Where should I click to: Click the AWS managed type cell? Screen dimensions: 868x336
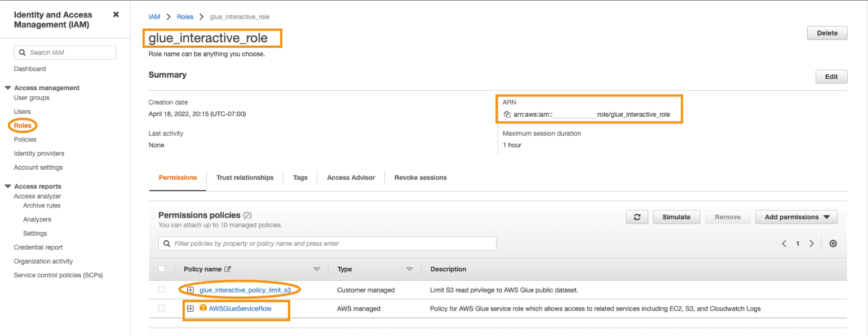tap(358, 308)
